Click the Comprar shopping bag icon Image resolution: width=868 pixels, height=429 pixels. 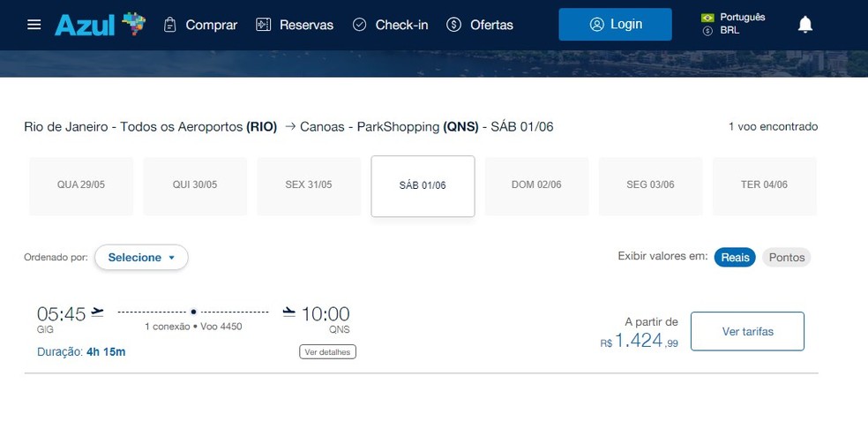(x=170, y=25)
